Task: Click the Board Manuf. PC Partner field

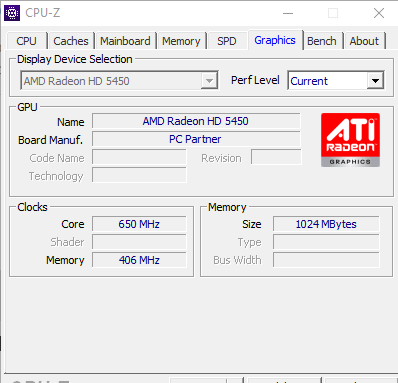Action: coord(196,139)
